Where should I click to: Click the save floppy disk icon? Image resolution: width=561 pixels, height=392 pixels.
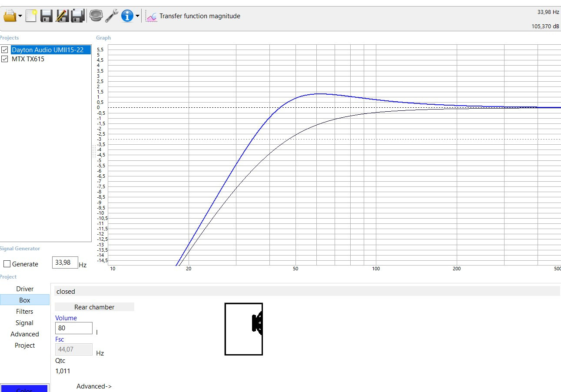[46, 16]
